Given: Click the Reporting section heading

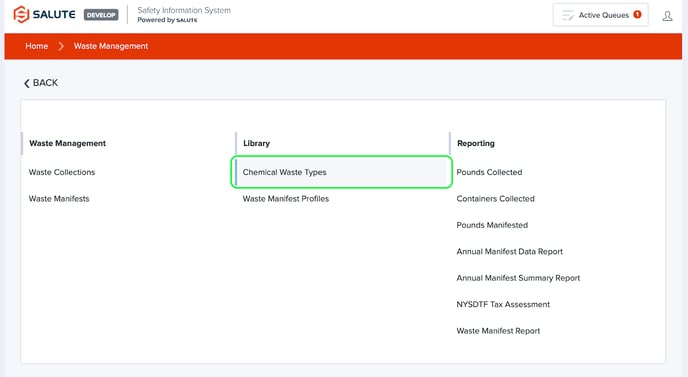Looking at the screenshot, I should pos(476,143).
